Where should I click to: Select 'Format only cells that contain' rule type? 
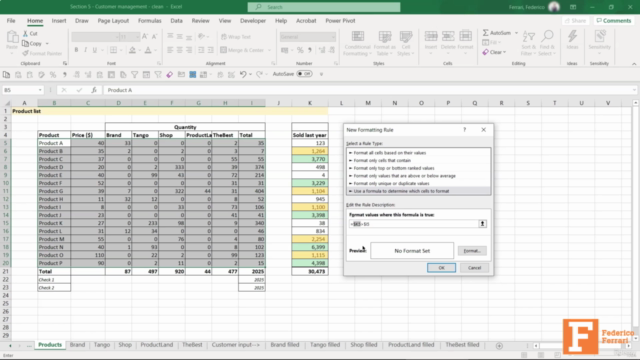pos(419,160)
